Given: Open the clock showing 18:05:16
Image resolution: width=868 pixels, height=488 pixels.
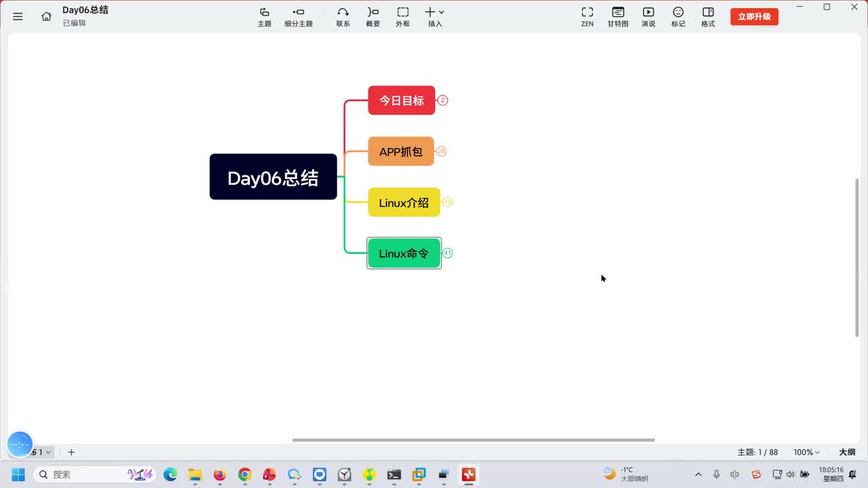Looking at the screenshot, I should tap(831, 474).
